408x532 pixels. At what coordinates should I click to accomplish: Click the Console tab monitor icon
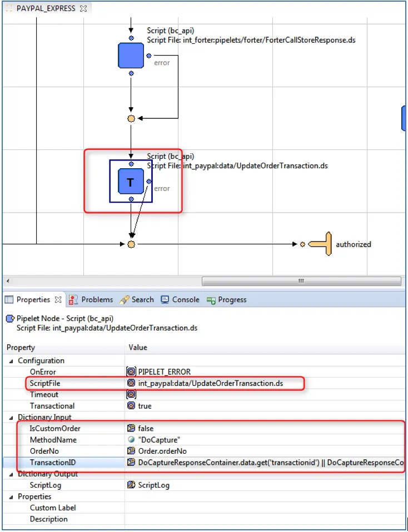(x=165, y=299)
